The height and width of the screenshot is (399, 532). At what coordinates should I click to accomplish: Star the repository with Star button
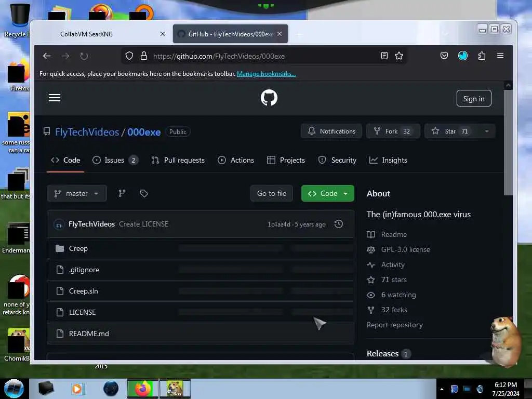tap(451, 131)
